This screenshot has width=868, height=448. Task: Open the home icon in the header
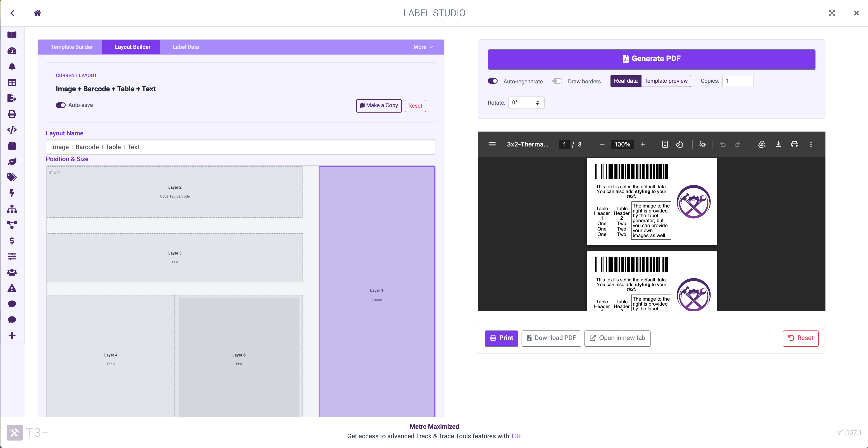pos(37,13)
